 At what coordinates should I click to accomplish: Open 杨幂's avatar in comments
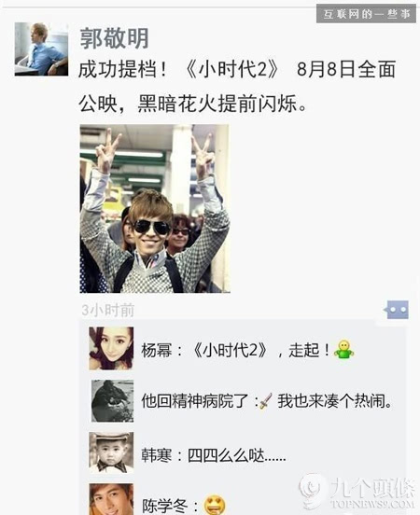tap(111, 349)
